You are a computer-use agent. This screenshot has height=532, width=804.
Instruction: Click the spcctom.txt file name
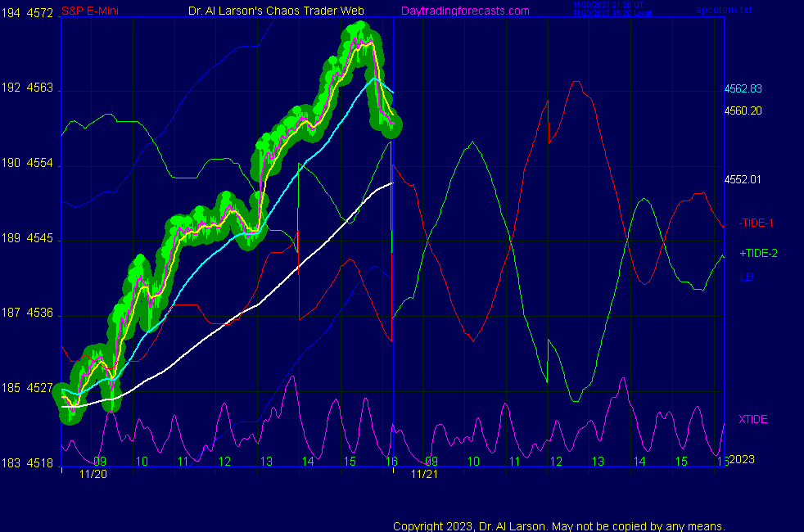(x=724, y=10)
